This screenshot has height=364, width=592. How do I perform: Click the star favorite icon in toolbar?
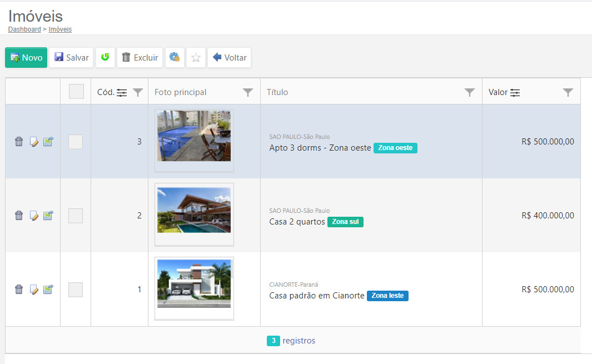[x=196, y=57]
